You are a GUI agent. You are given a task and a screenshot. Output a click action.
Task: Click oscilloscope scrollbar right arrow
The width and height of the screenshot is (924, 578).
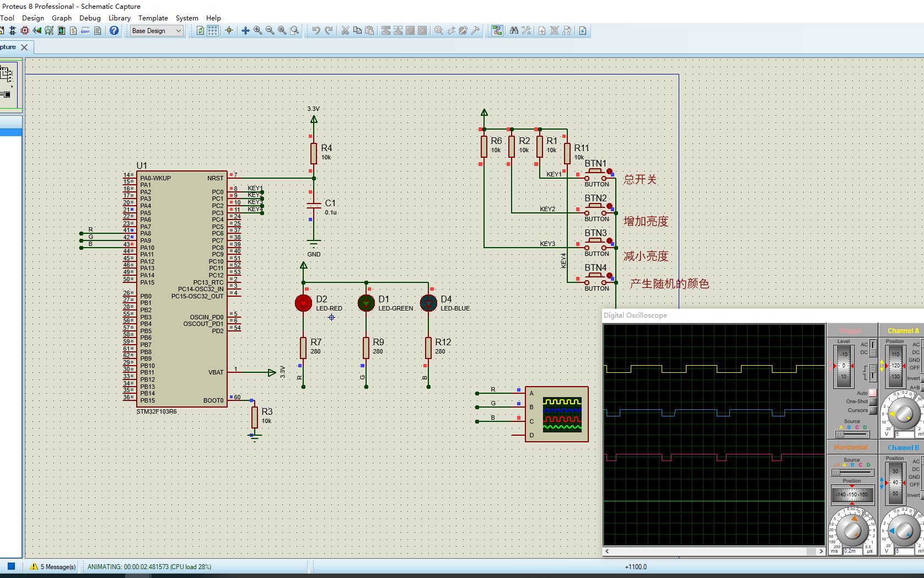click(x=821, y=551)
